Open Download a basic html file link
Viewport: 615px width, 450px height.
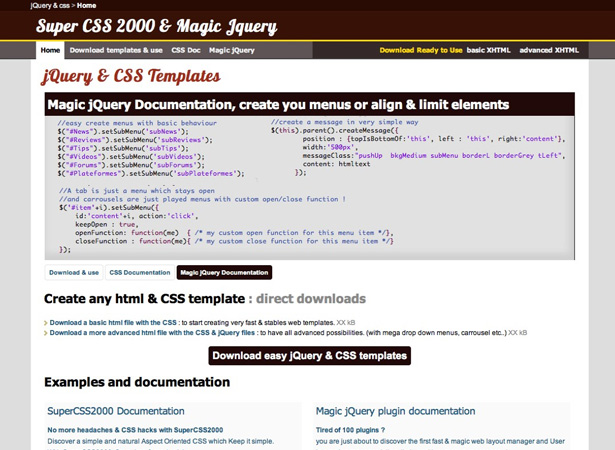(113, 322)
